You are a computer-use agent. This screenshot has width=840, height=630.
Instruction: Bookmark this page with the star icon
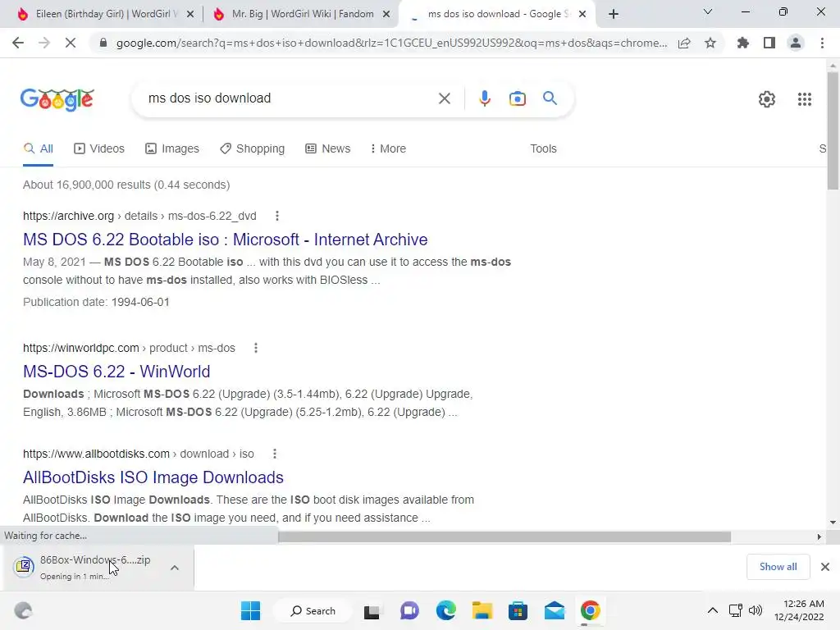[x=710, y=43]
